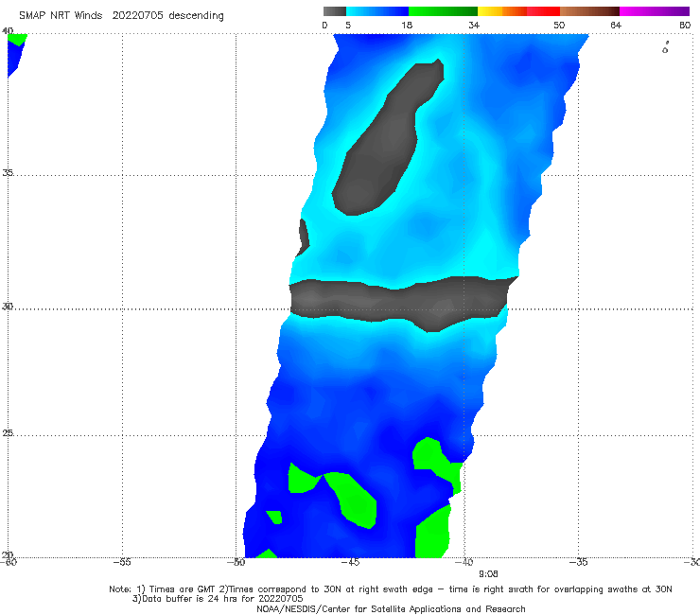Click the latitude label '25' on the left axis
The height and width of the screenshot is (615, 700).
pyautogui.click(x=8, y=432)
